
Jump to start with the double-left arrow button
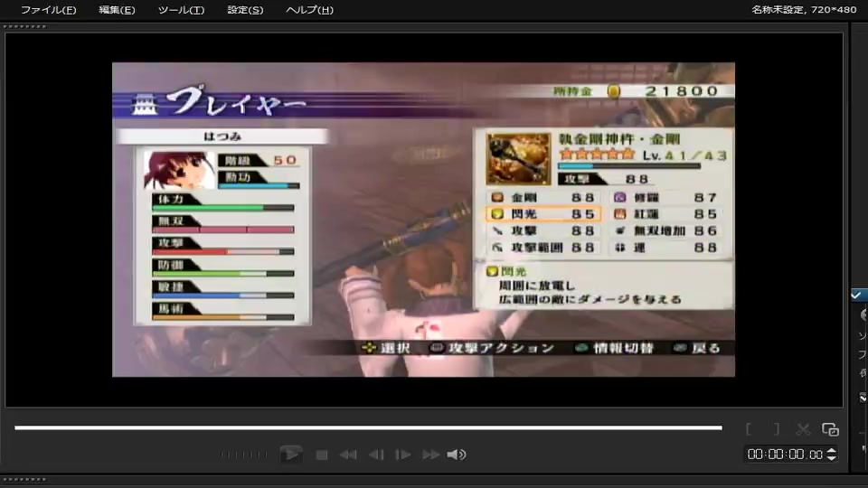tap(348, 455)
